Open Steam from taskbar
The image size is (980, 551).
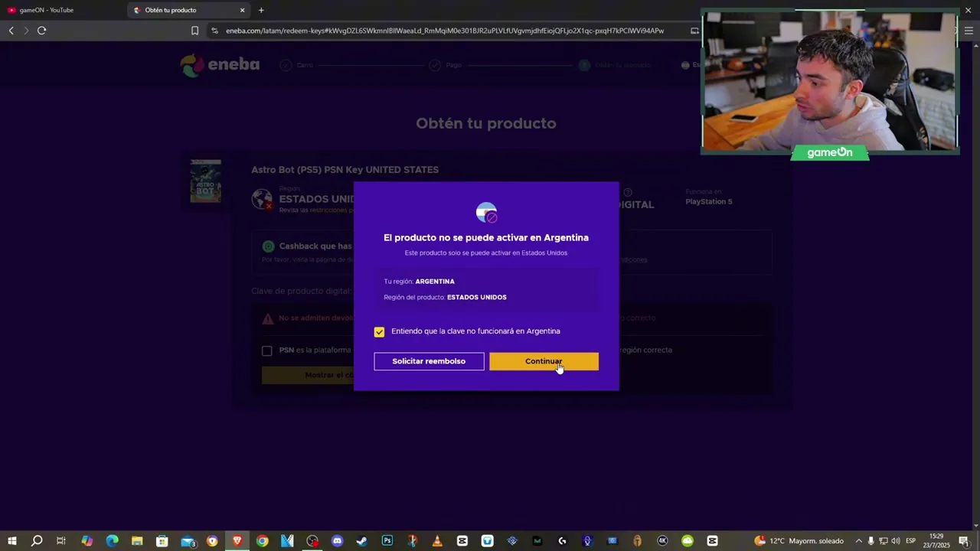(x=362, y=541)
